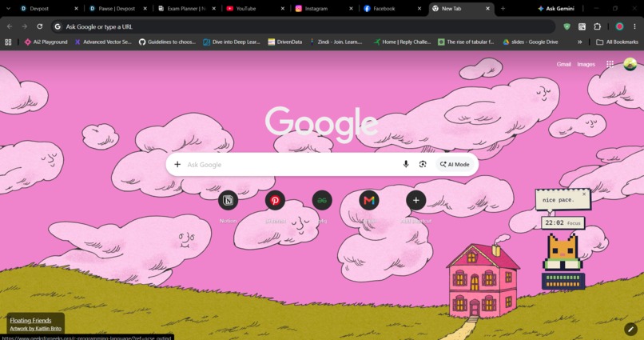Open Guidelines to choos... GitHub bookmark
The height and width of the screenshot is (340, 644).
tap(167, 42)
